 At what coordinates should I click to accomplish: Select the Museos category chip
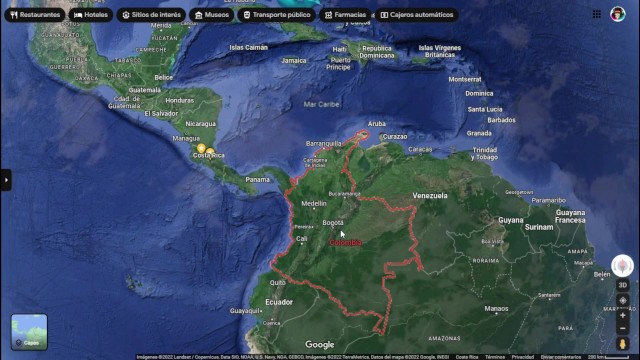(211, 15)
